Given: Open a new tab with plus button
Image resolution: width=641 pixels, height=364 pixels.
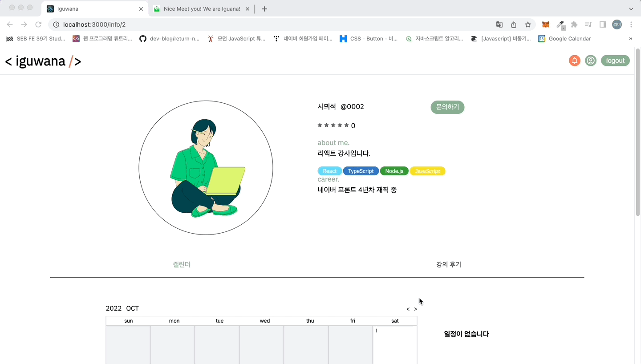Looking at the screenshot, I should tap(264, 9).
